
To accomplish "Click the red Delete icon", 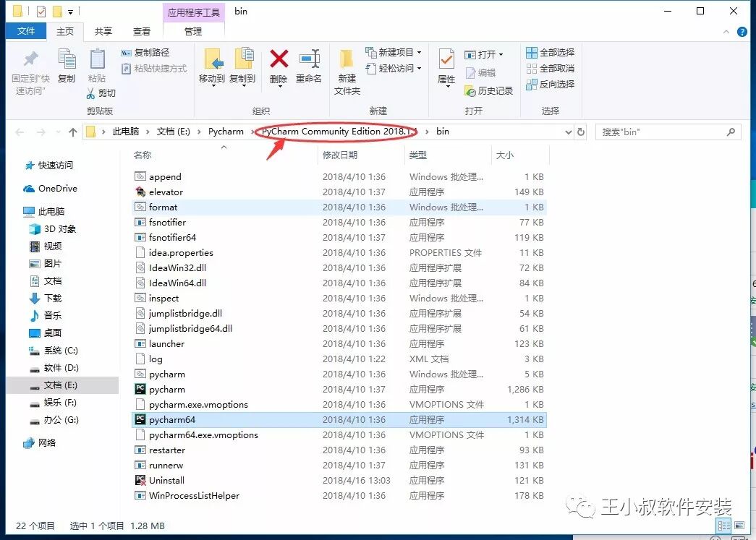I will click(x=279, y=59).
